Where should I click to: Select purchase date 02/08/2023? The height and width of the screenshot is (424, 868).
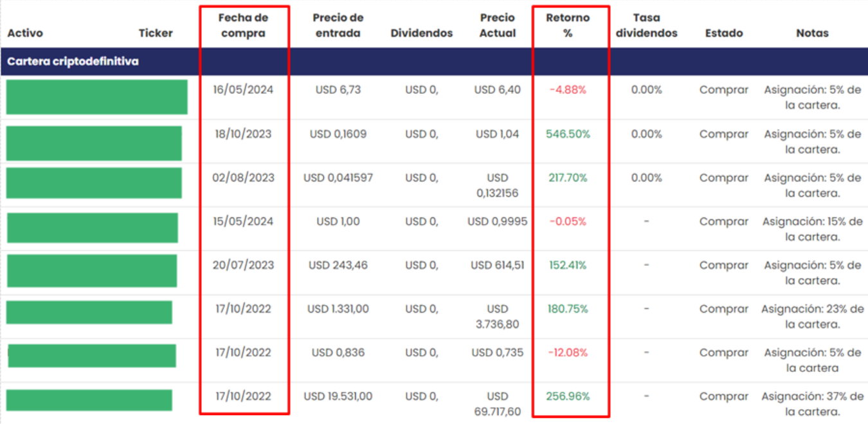click(244, 178)
